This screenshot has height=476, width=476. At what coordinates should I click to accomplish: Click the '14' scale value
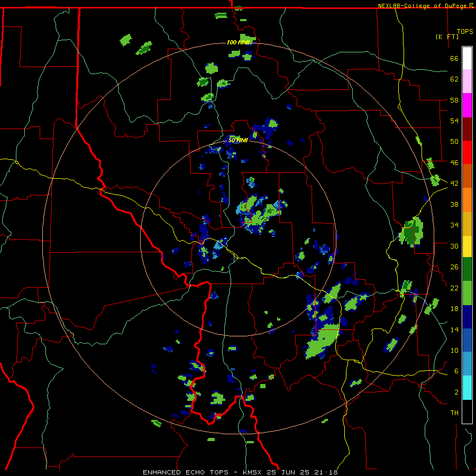pyautogui.click(x=454, y=329)
